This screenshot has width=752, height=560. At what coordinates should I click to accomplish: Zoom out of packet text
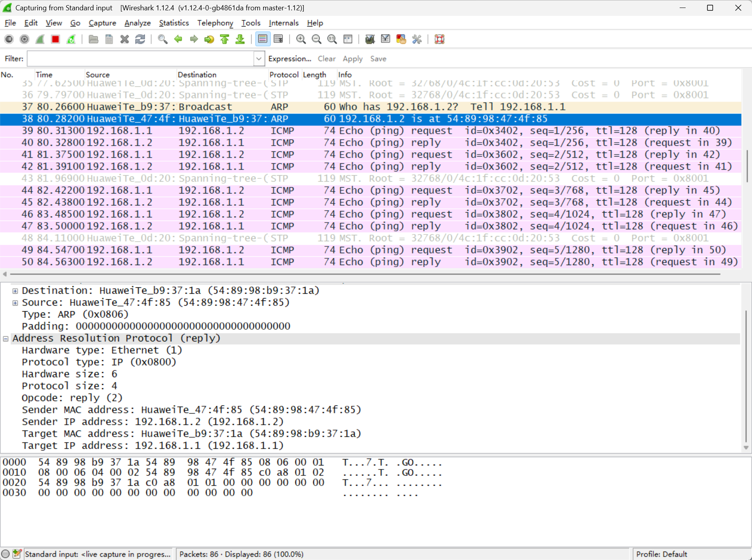pos(316,39)
